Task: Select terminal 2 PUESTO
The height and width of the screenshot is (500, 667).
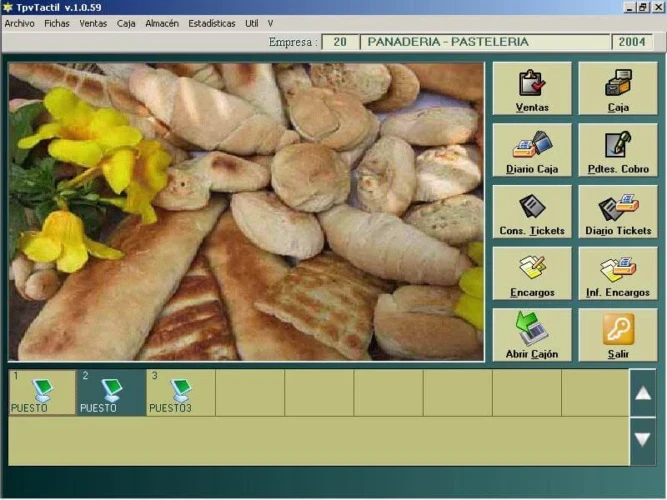Action: [111, 392]
